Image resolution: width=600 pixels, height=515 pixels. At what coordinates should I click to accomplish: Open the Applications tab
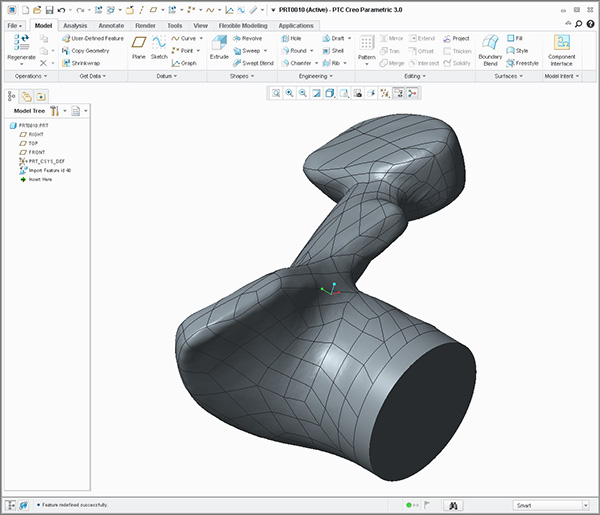coord(296,26)
